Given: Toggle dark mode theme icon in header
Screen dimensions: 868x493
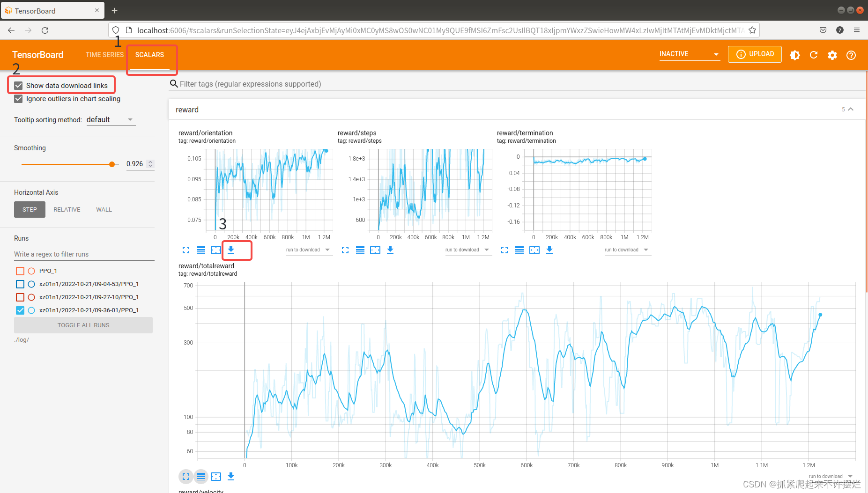Looking at the screenshot, I should point(795,55).
